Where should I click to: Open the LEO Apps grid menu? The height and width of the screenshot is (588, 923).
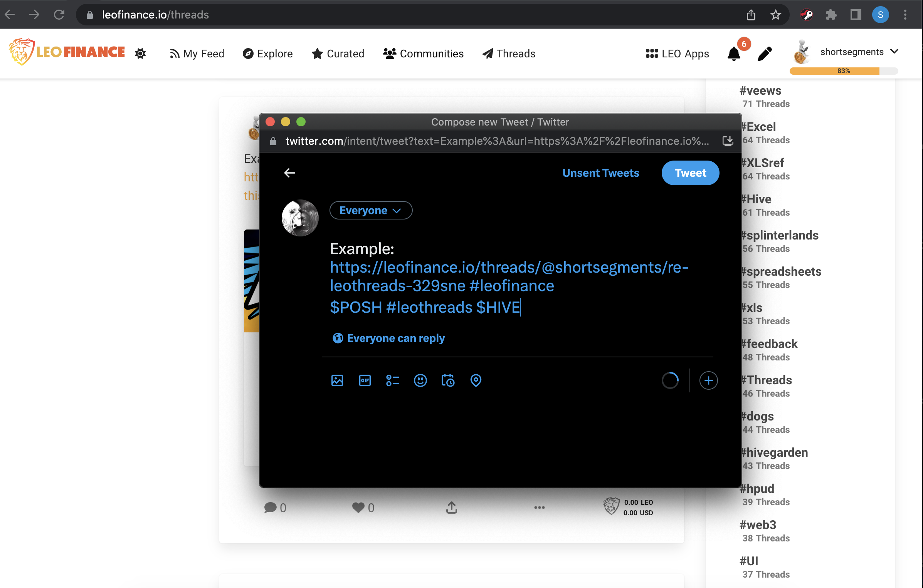(x=677, y=54)
